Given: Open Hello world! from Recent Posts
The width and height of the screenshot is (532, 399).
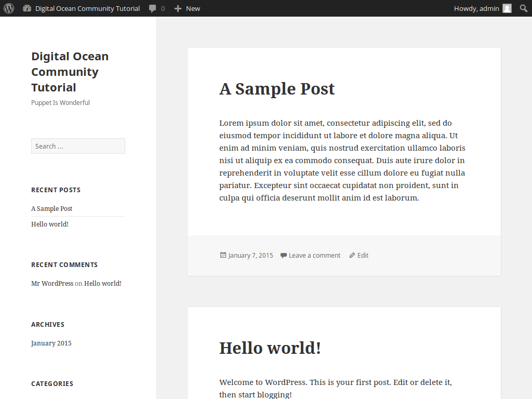Looking at the screenshot, I should click(x=50, y=224).
